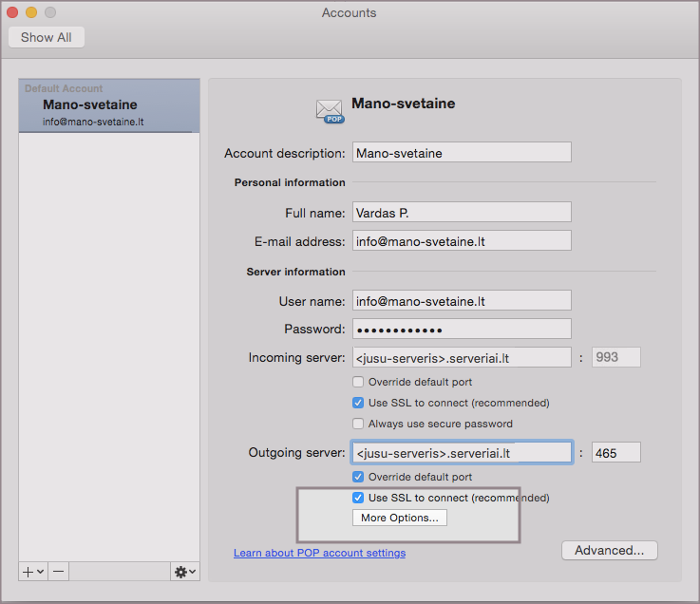Open Learn about POP account settings link
Image resolution: width=700 pixels, height=604 pixels.
319,553
